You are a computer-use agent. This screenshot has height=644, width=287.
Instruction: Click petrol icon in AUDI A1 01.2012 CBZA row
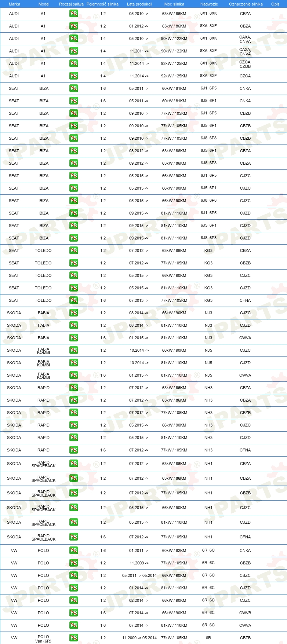pyautogui.click(x=73, y=26)
